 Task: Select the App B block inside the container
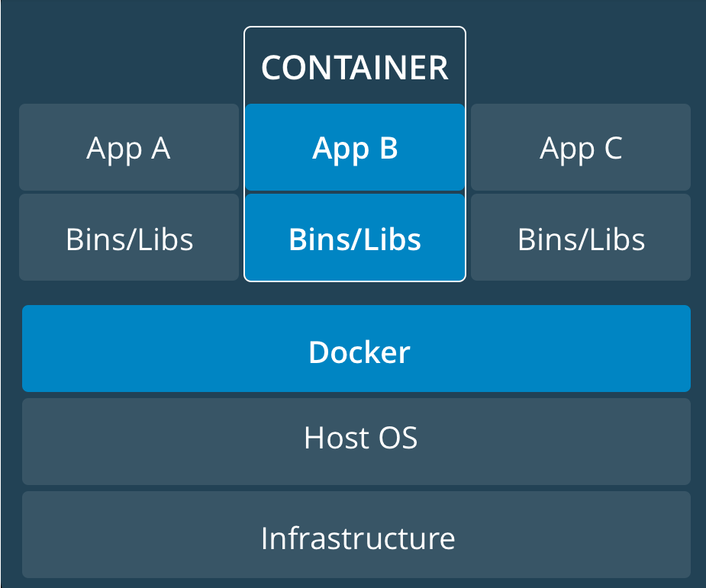[355, 148]
